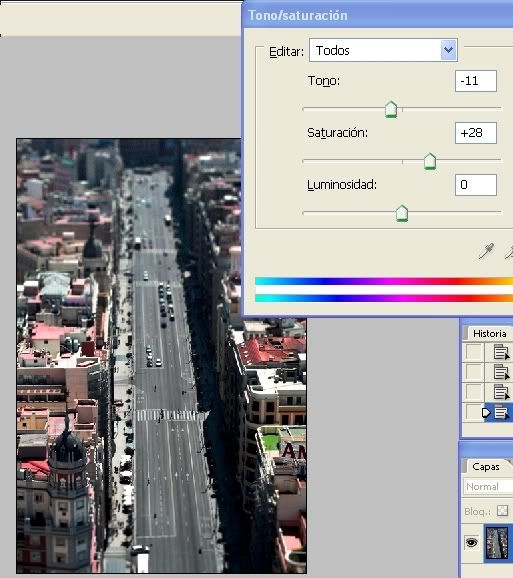Screen dimensions: 513x578
Task: Click the Luminosidad: label
Action: pyautogui.click(x=342, y=185)
